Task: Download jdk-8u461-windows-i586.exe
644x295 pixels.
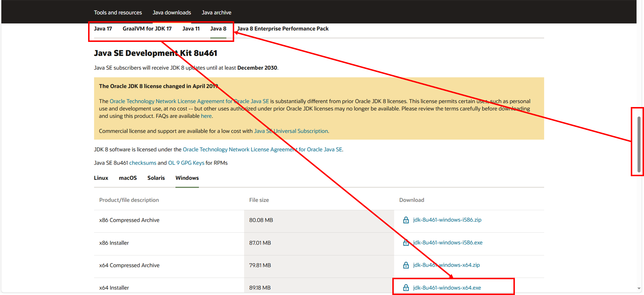Action: pos(448,242)
